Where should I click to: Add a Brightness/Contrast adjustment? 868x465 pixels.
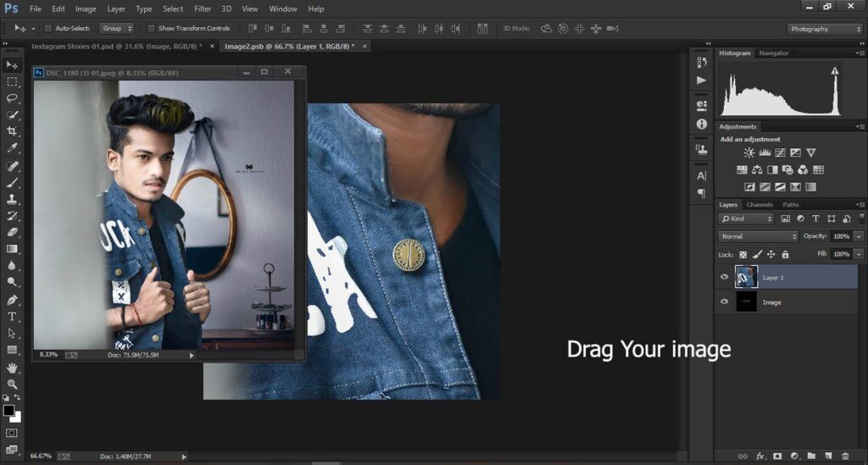(x=749, y=152)
